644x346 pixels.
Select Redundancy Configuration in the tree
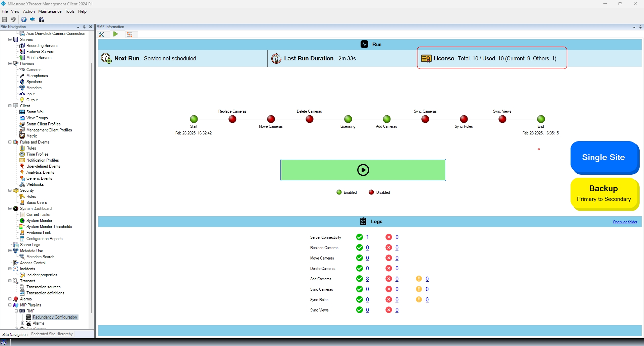pos(55,317)
